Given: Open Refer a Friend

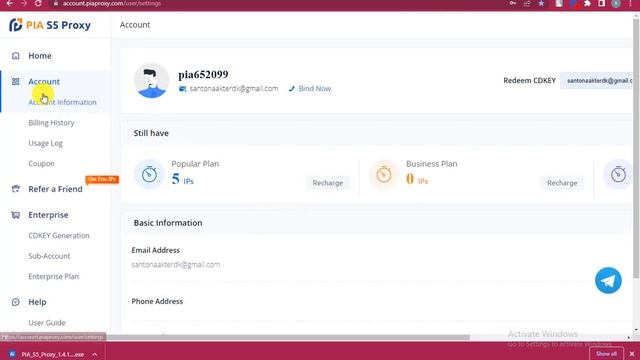Looking at the screenshot, I should (55, 189).
